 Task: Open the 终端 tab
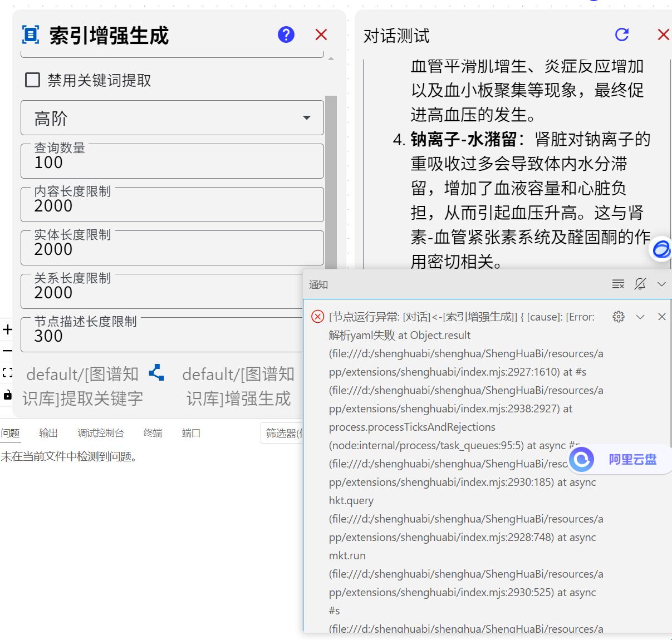[x=153, y=433]
